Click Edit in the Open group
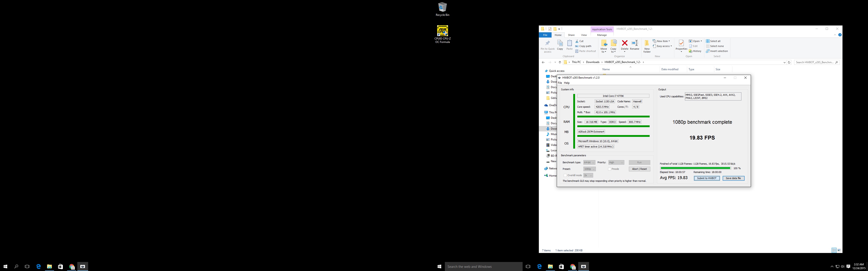Image resolution: width=868 pixels, height=271 pixels. pyautogui.click(x=693, y=46)
